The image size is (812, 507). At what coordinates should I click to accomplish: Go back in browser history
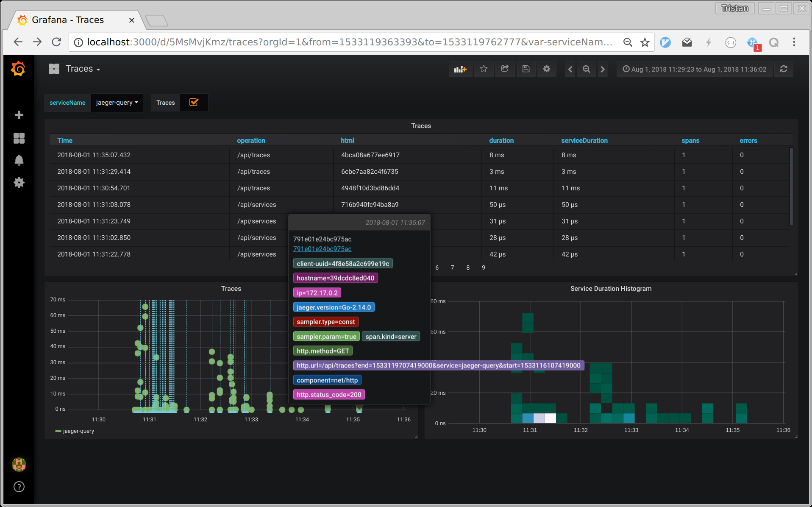(18, 42)
